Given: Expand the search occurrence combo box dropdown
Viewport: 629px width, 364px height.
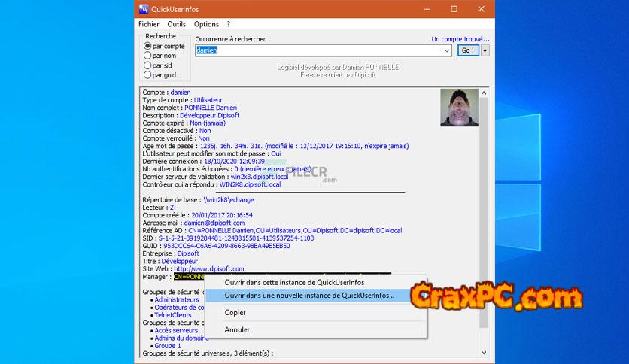Looking at the screenshot, I should click(447, 50).
